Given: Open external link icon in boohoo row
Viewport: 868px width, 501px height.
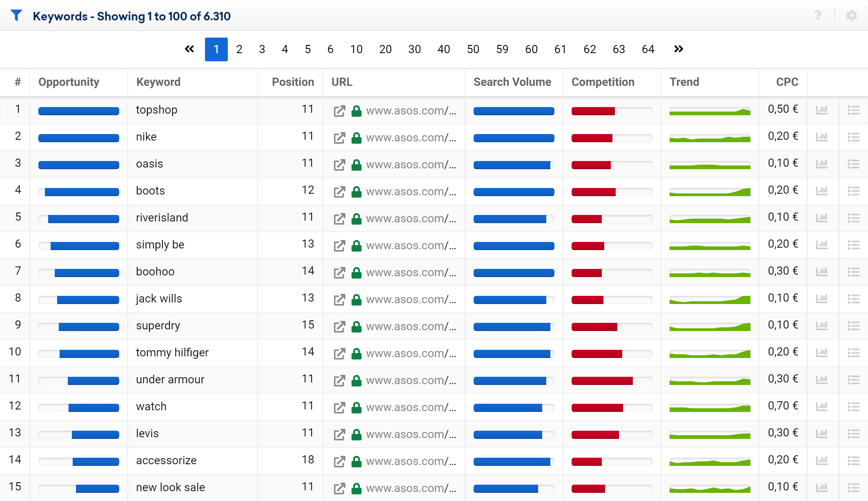Looking at the screenshot, I should point(340,273).
